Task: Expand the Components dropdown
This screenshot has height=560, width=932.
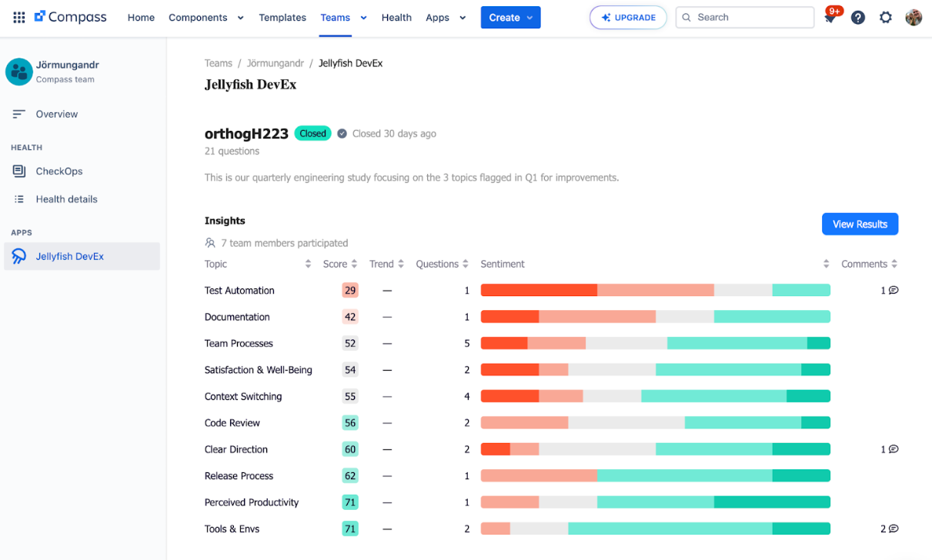Action: [x=239, y=17]
